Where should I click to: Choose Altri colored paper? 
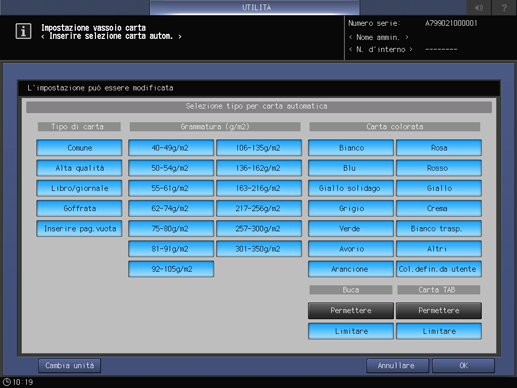point(439,249)
